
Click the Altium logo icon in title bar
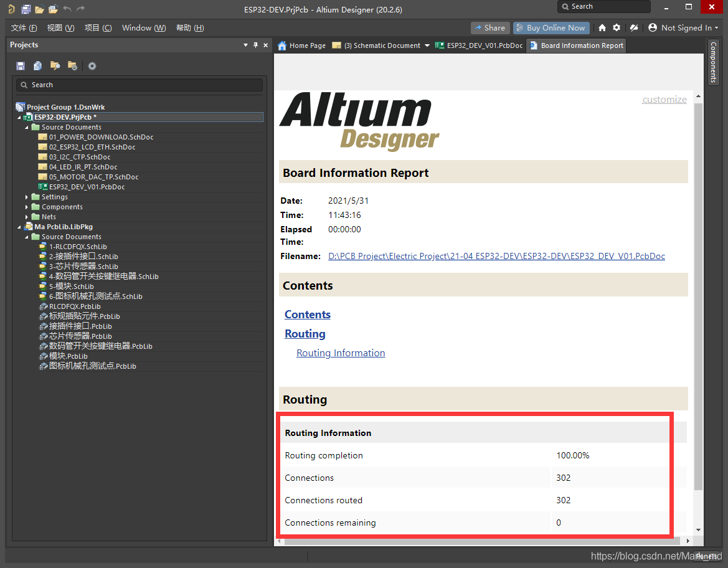tap(12, 9)
